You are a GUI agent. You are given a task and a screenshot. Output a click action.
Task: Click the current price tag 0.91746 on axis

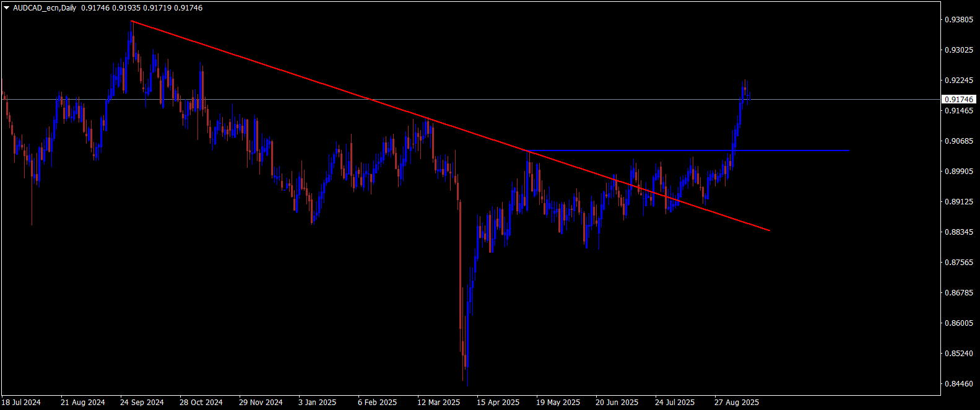click(x=959, y=99)
